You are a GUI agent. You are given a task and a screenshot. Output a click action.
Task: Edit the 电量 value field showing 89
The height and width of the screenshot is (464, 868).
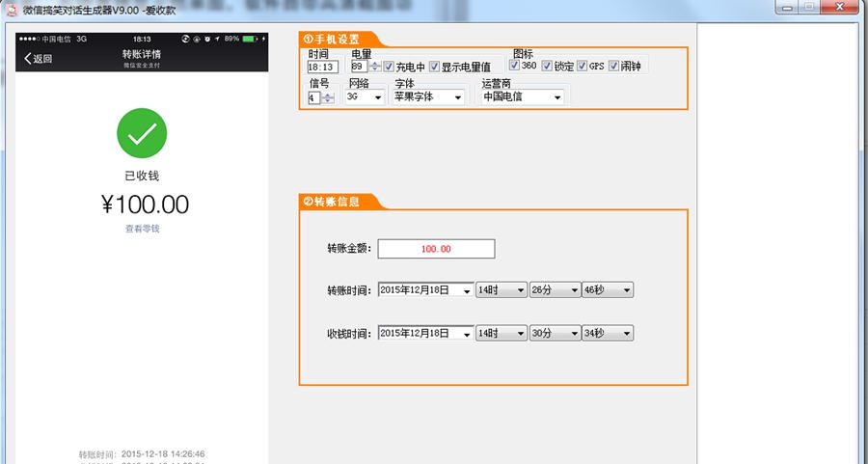359,67
